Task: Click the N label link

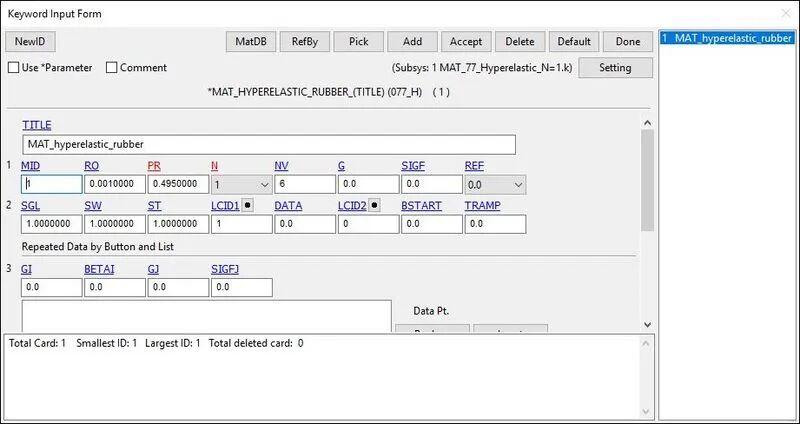Action: (x=215, y=166)
